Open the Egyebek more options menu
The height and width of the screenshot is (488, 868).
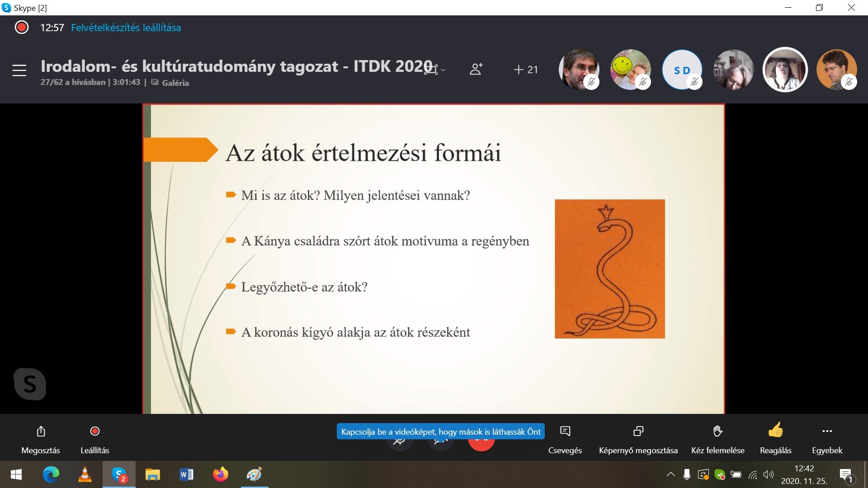tap(827, 432)
